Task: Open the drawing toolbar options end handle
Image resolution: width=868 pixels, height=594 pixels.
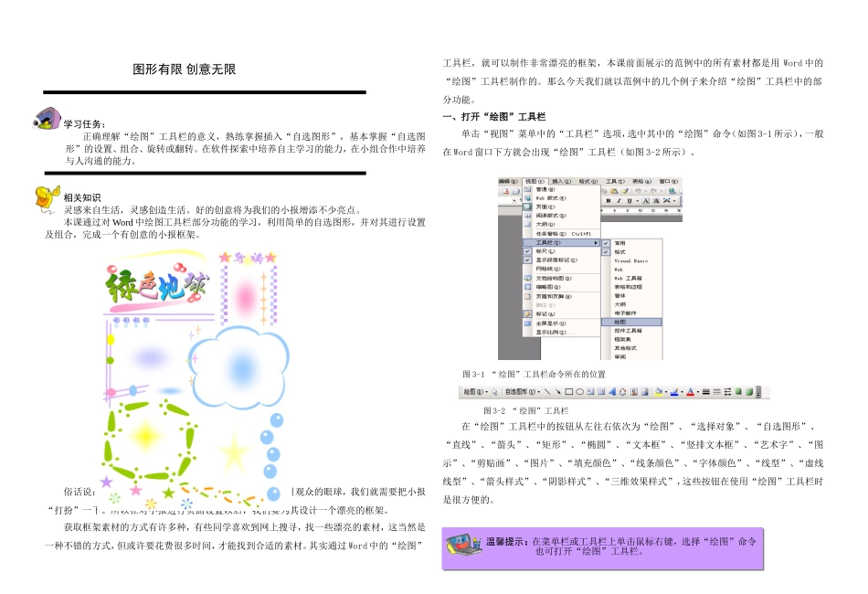Action: (x=758, y=392)
